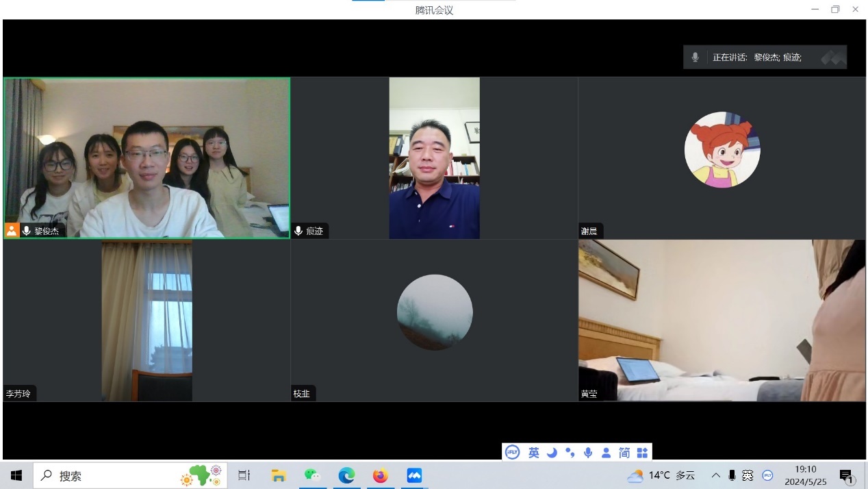This screenshot has width=868, height=489.
Task: Show desktop via the taskbar end strip
Action: click(x=866, y=475)
